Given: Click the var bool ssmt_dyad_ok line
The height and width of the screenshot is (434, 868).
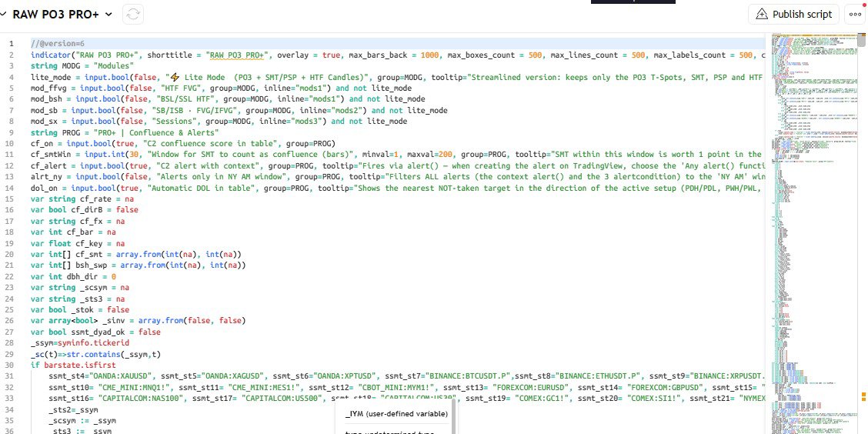Looking at the screenshot, I should [95, 332].
